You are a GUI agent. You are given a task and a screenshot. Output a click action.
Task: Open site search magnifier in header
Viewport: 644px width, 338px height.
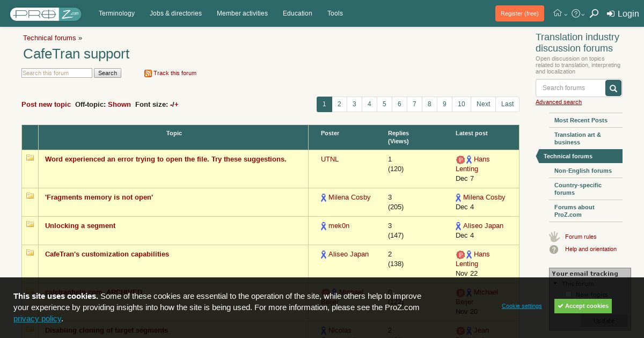594,13
